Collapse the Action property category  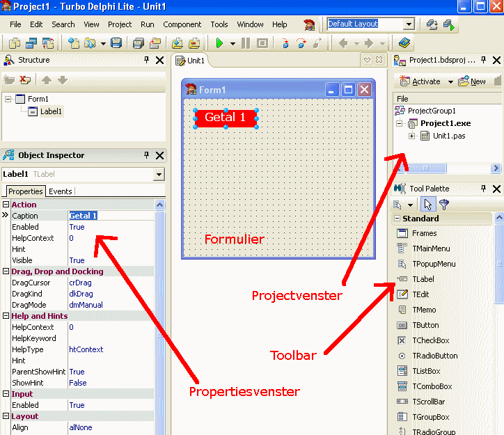6,205
